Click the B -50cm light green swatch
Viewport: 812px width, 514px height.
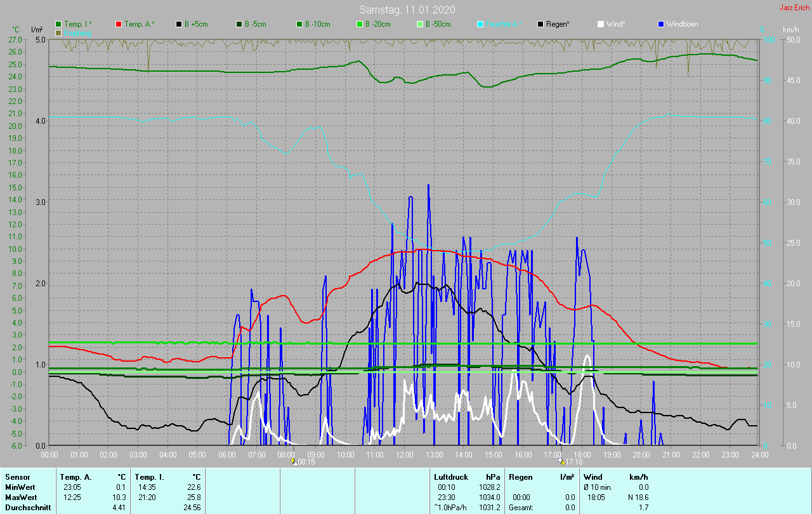[x=419, y=24]
